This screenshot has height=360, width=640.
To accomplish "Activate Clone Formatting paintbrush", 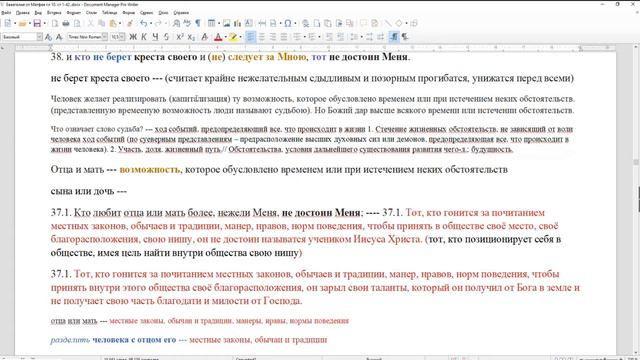I will point(130,23).
